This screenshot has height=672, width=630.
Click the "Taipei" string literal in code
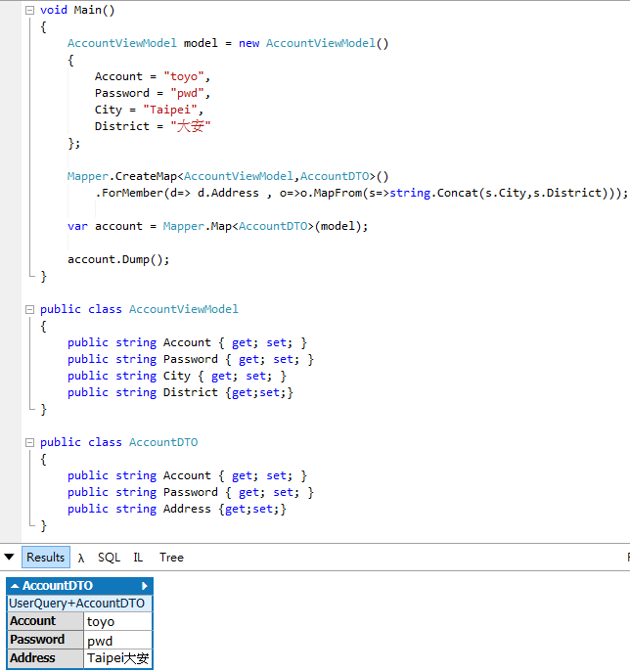[x=170, y=110]
